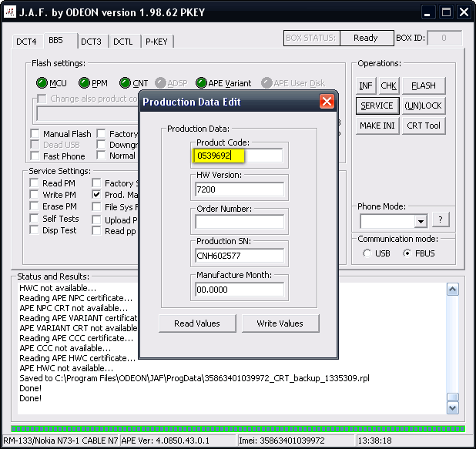Toggle the APE Variant indicator
The width and height of the screenshot is (476, 449).
pos(201,83)
